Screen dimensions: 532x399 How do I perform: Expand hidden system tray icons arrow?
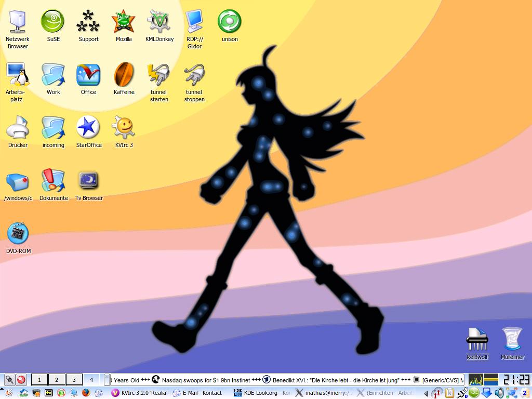pyautogui.click(x=426, y=394)
